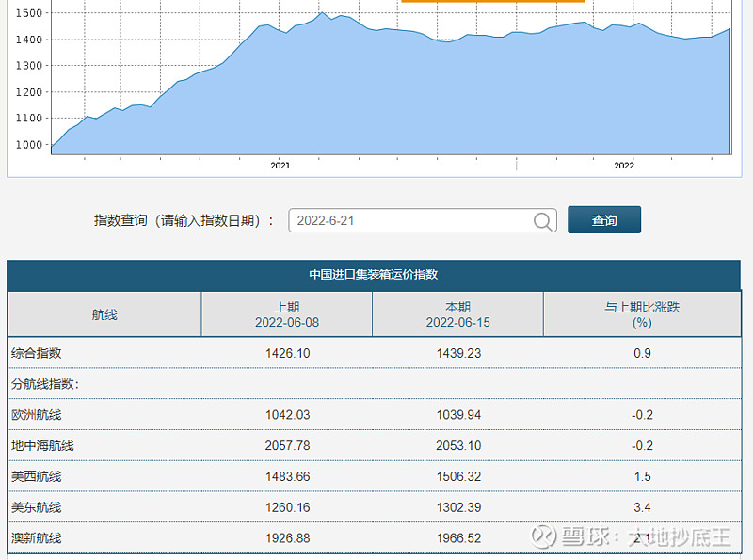Click the value 1042.03
The image size is (753, 560).
coord(288,414)
